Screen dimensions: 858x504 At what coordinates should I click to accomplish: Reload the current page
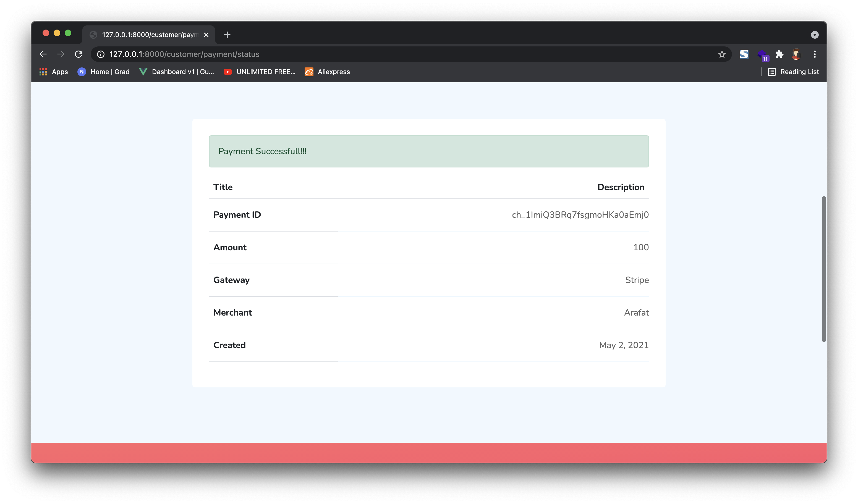pyautogui.click(x=79, y=54)
